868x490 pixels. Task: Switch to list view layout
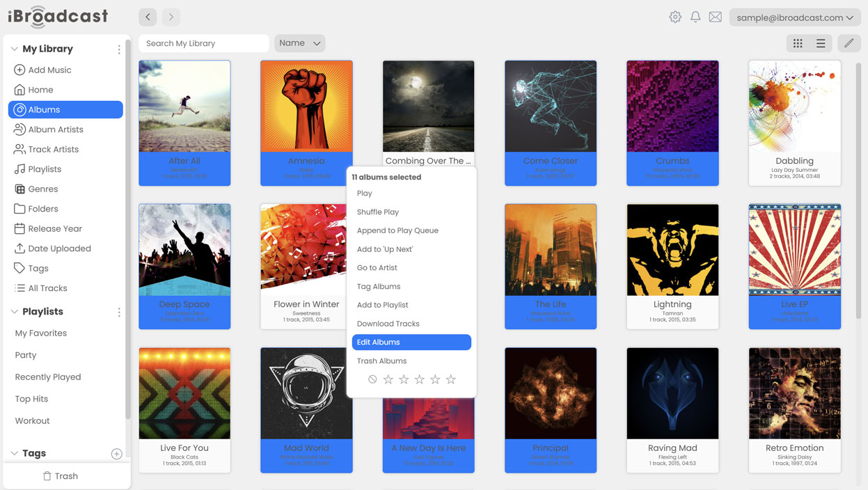821,43
